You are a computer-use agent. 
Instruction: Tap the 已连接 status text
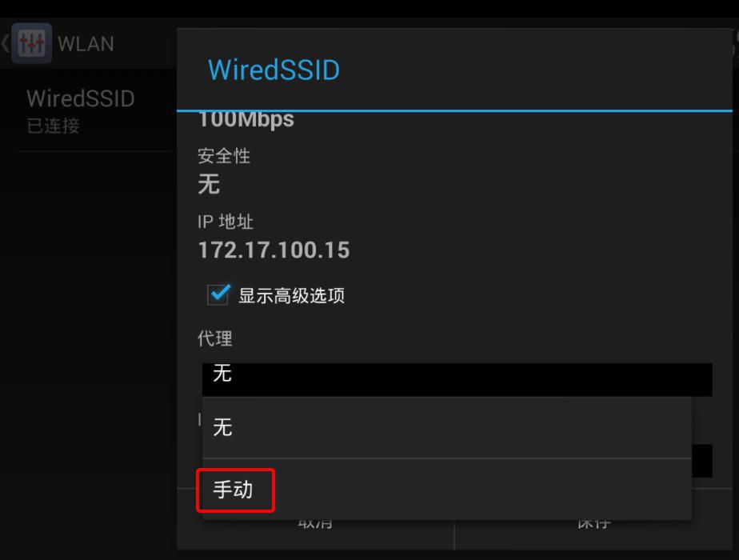click(x=54, y=126)
